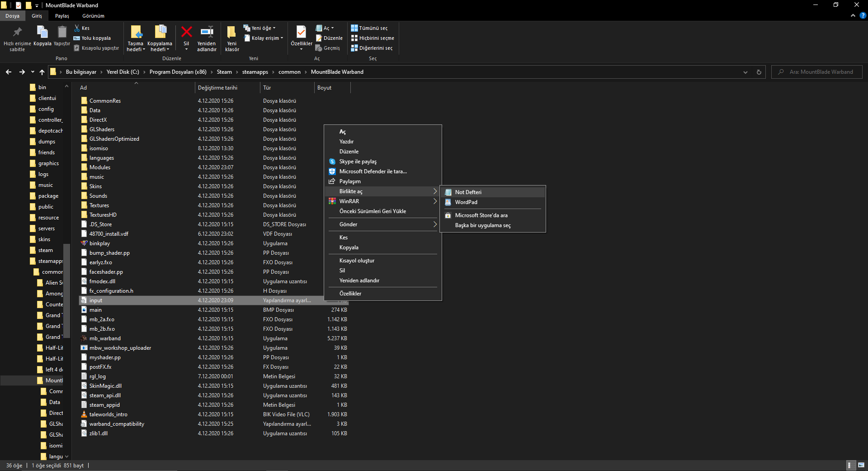868x471 pixels.
Task: Click Geçmiş in the ribbon
Action: [x=328, y=48]
